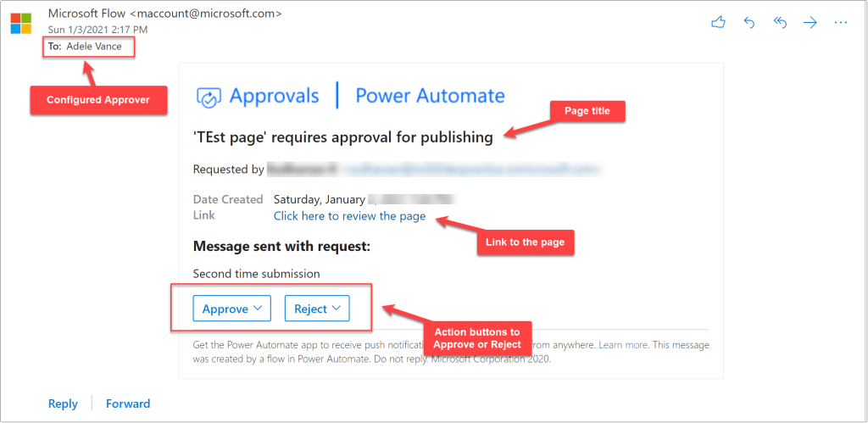Screen dimensions: 868x423
Task: Click the Approvals checkmark logo icon
Action: click(209, 97)
